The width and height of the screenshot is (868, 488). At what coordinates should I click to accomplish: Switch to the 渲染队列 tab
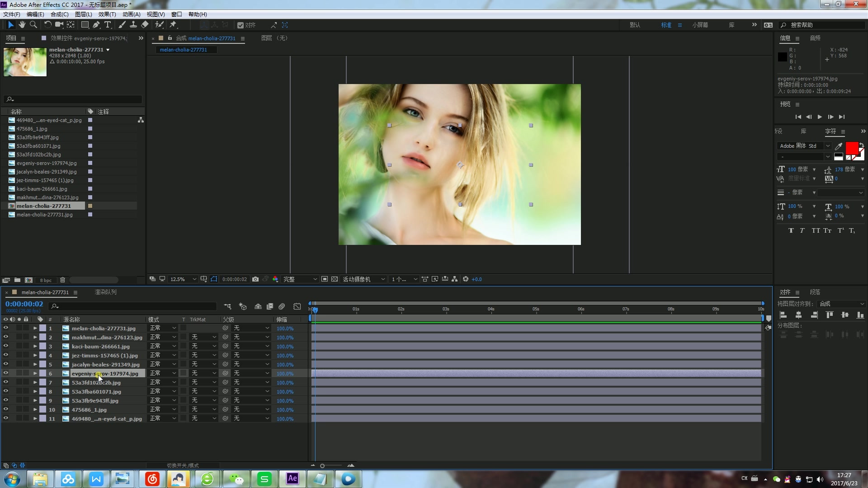(105, 292)
